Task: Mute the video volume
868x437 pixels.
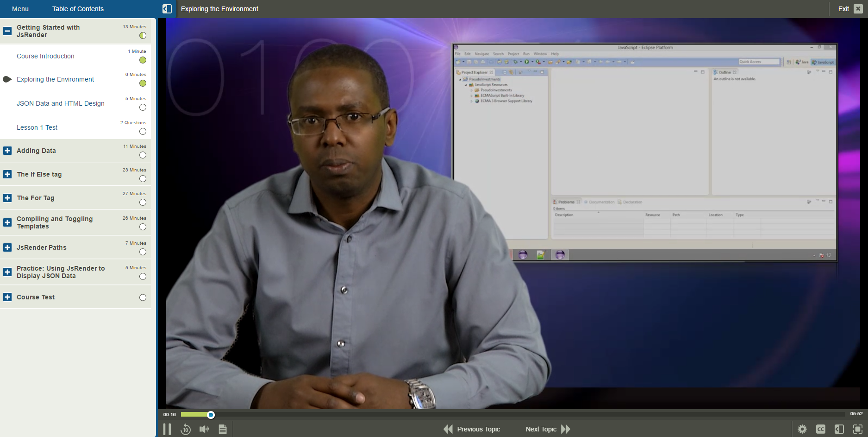Action: (204, 429)
